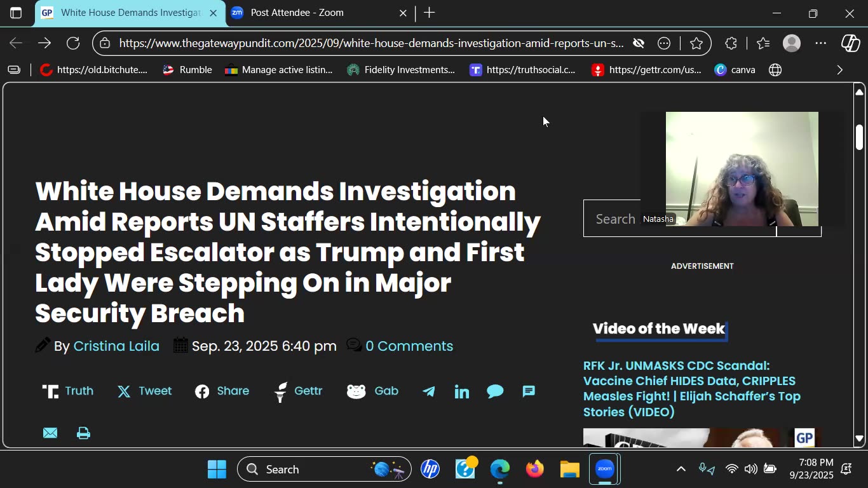Share article via Telegram icon
Image resolution: width=868 pixels, height=488 pixels.
point(429,391)
